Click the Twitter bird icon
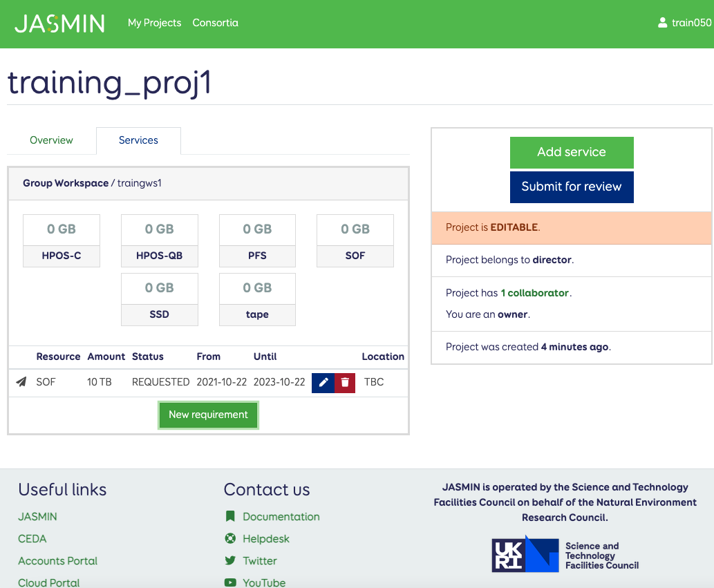This screenshot has width=714, height=588. 230,560
